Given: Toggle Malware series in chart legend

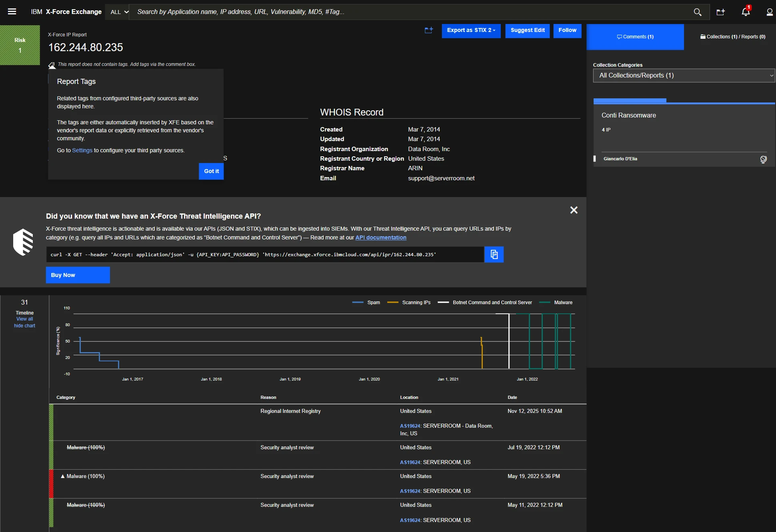Looking at the screenshot, I should click(556, 303).
